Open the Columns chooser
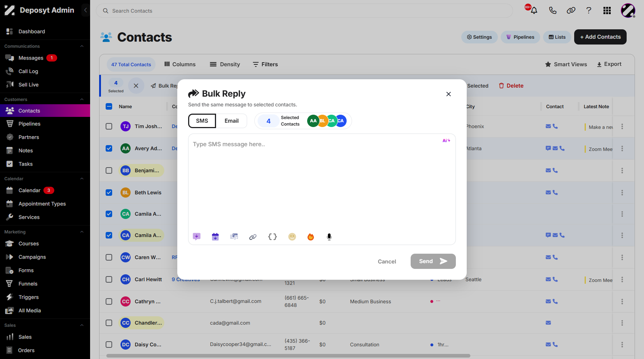Image resolution: width=644 pixels, height=359 pixels. (x=180, y=64)
